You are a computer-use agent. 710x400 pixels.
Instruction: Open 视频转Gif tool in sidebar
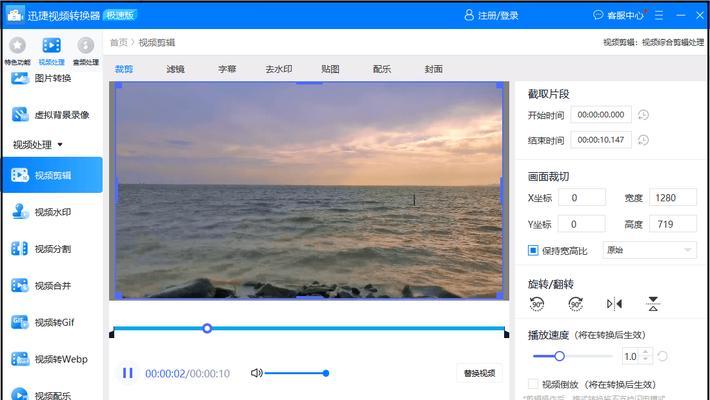(43, 322)
